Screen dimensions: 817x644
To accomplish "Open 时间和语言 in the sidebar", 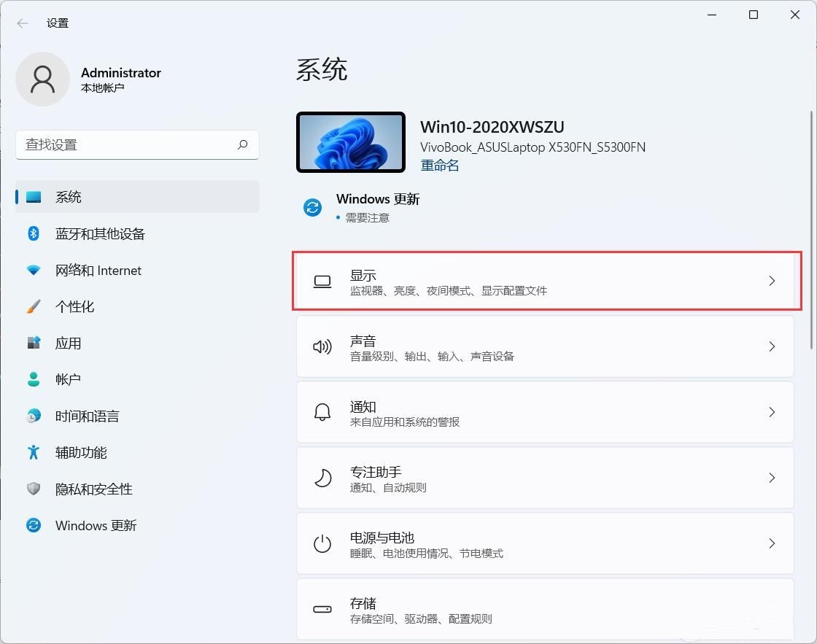I will click(x=87, y=416).
